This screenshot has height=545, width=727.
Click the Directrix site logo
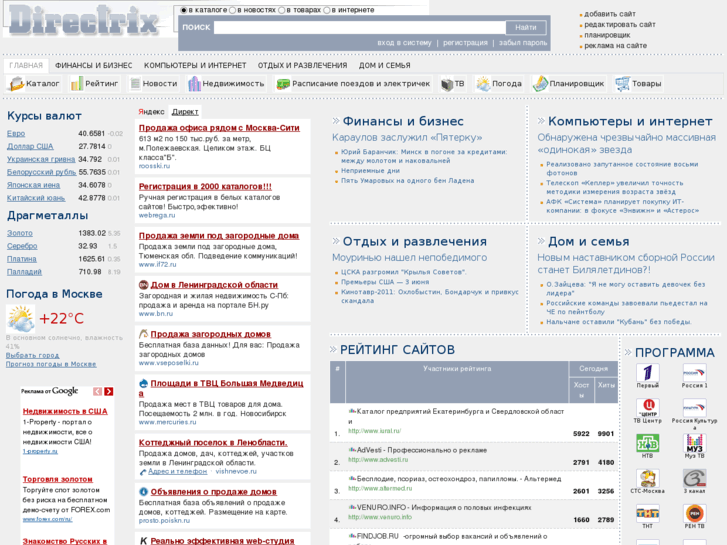tap(83, 20)
